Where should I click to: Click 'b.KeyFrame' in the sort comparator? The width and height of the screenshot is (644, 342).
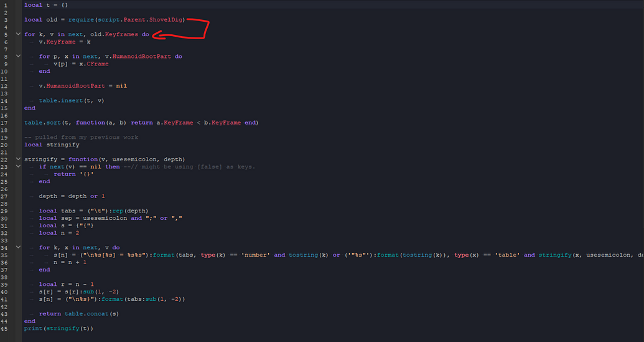coord(222,123)
